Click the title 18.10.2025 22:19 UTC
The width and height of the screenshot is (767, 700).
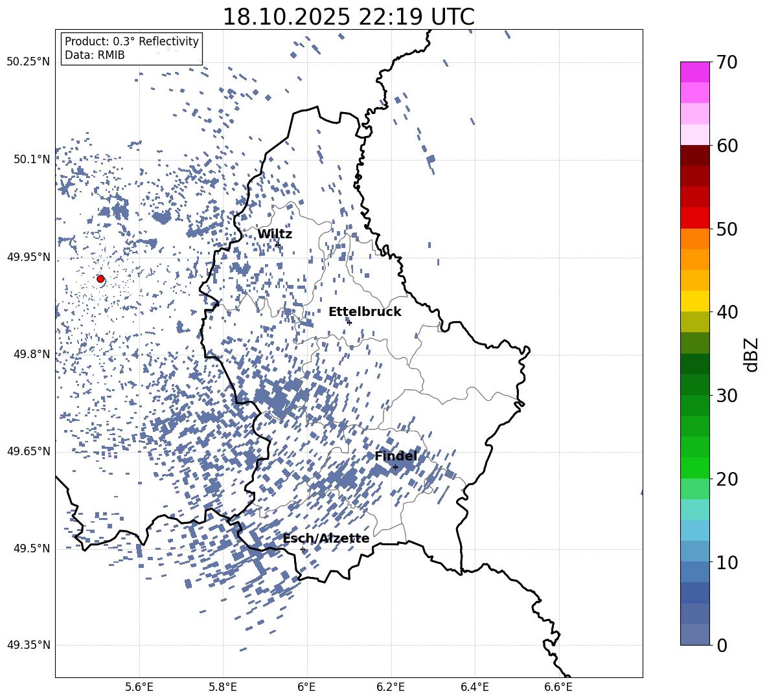coord(349,17)
